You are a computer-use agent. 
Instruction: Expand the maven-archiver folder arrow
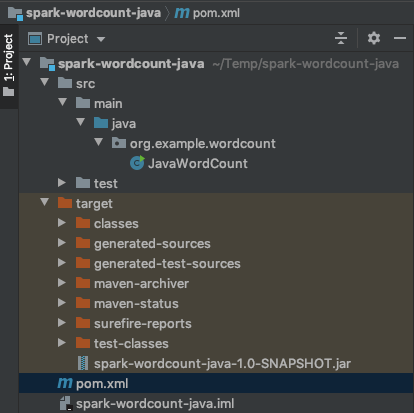62,282
